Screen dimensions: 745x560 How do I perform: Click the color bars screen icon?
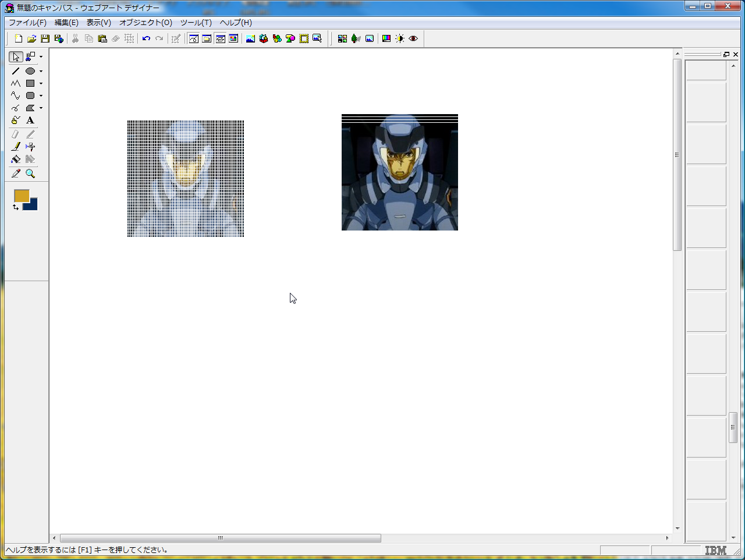click(x=386, y=38)
